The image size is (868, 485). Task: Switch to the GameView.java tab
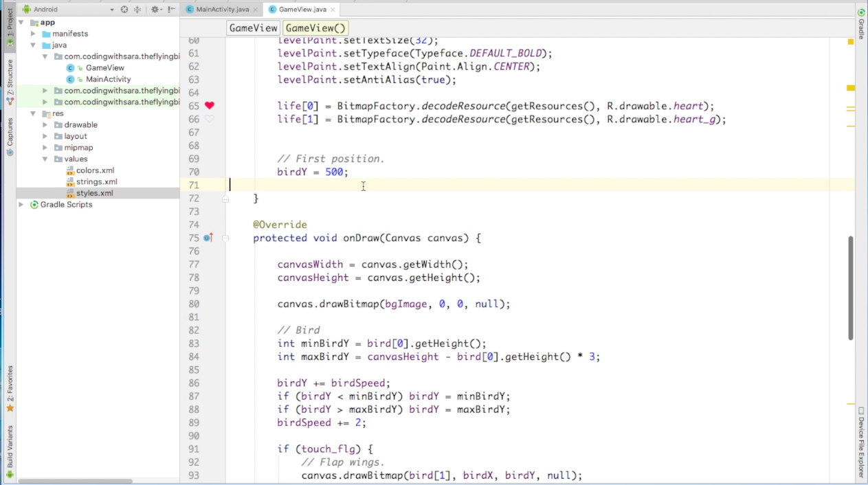(302, 10)
